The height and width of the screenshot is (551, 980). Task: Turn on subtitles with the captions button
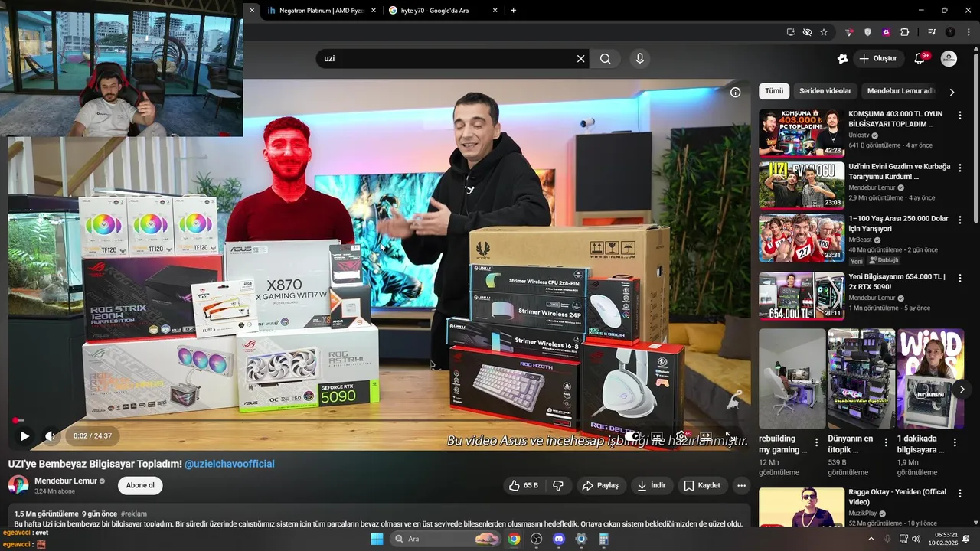click(657, 436)
